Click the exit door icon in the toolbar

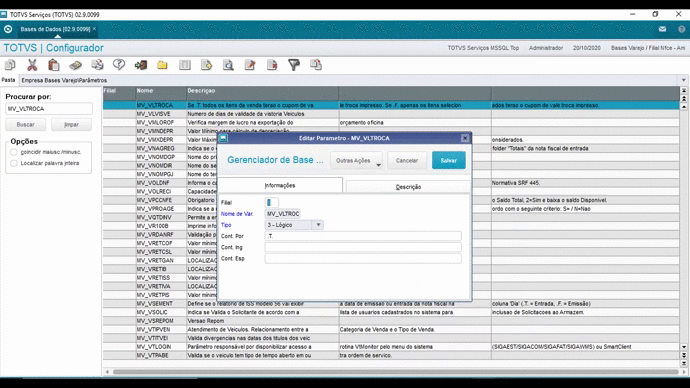(141, 65)
